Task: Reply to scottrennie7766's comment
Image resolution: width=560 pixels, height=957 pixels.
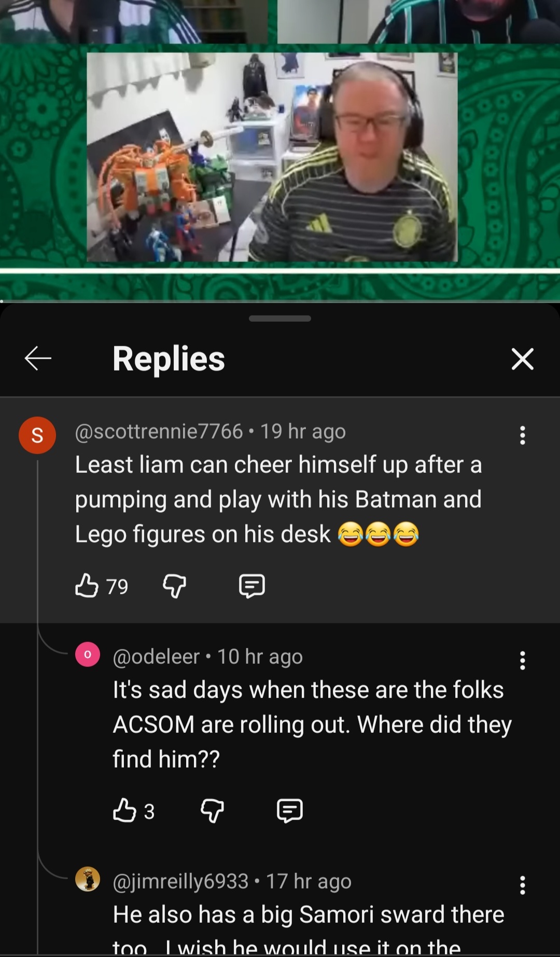Action: pyautogui.click(x=252, y=586)
